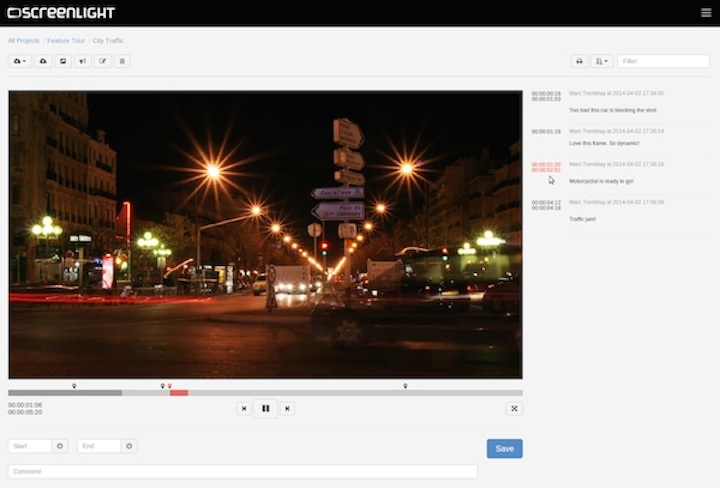Set the Start time using its clock button
Viewport: 720px width, 488px height.
pos(60,446)
